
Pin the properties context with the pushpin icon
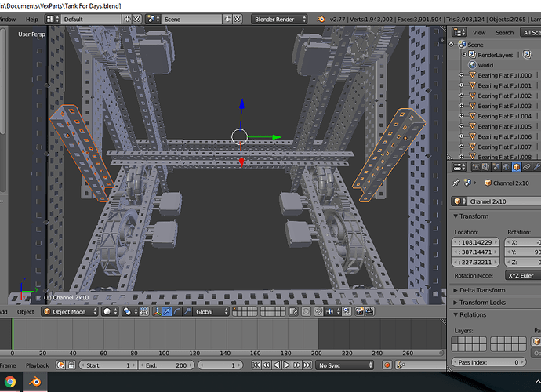coord(456,183)
